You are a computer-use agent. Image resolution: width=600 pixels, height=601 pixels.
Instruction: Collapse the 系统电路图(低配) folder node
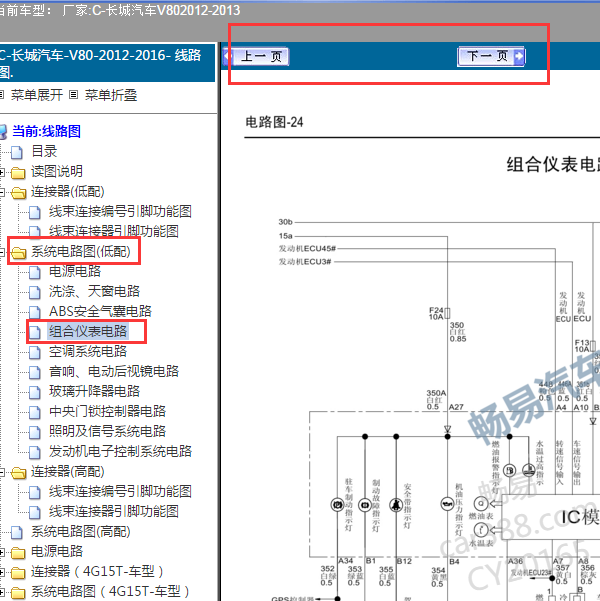[2, 252]
